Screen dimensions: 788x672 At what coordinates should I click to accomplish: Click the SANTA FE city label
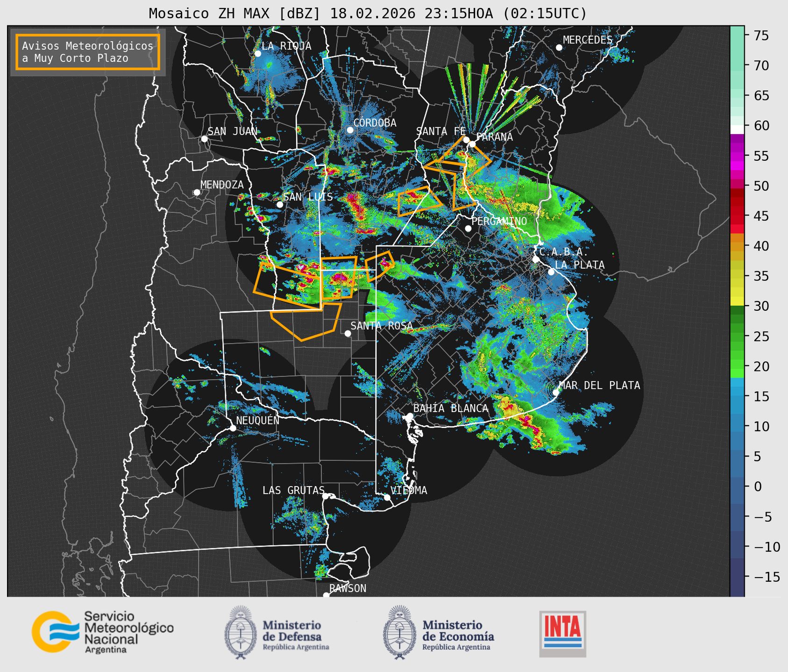pyautogui.click(x=441, y=131)
